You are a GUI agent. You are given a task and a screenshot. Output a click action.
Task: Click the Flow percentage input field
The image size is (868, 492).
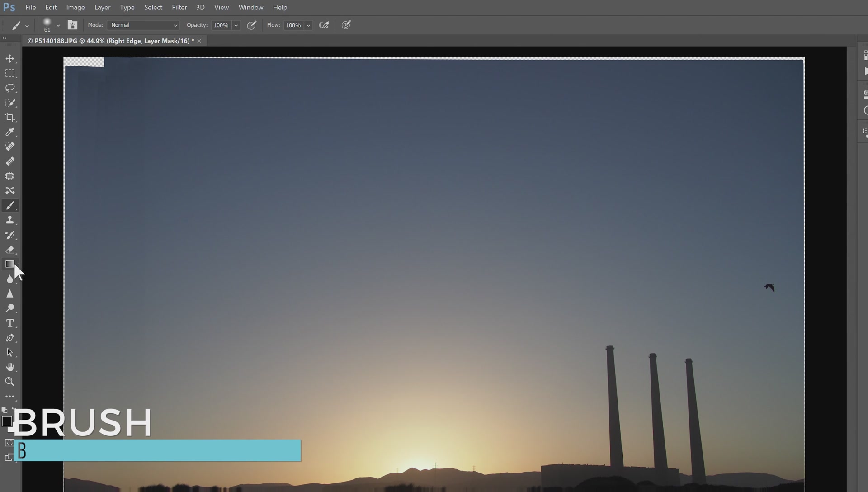click(293, 25)
